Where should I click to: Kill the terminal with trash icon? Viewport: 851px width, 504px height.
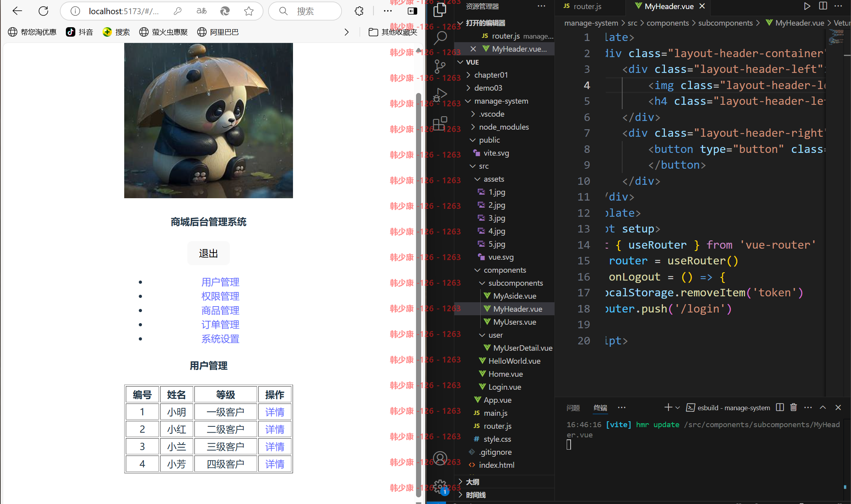tap(793, 407)
